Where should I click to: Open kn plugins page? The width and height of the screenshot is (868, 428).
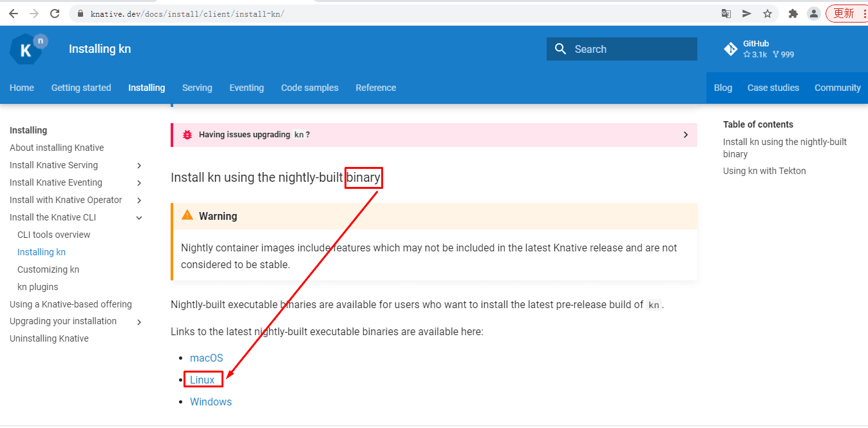pyautogui.click(x=38, y=287)
